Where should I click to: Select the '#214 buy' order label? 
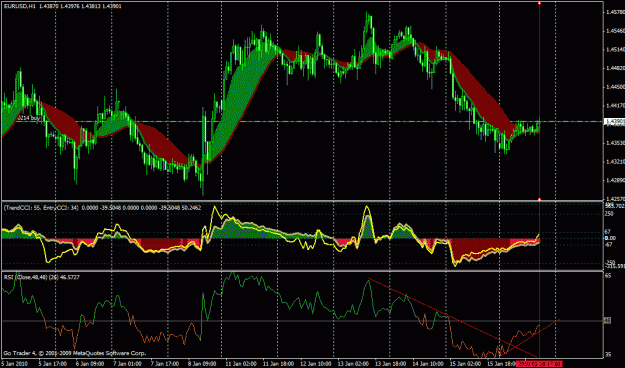pos(28,118)
